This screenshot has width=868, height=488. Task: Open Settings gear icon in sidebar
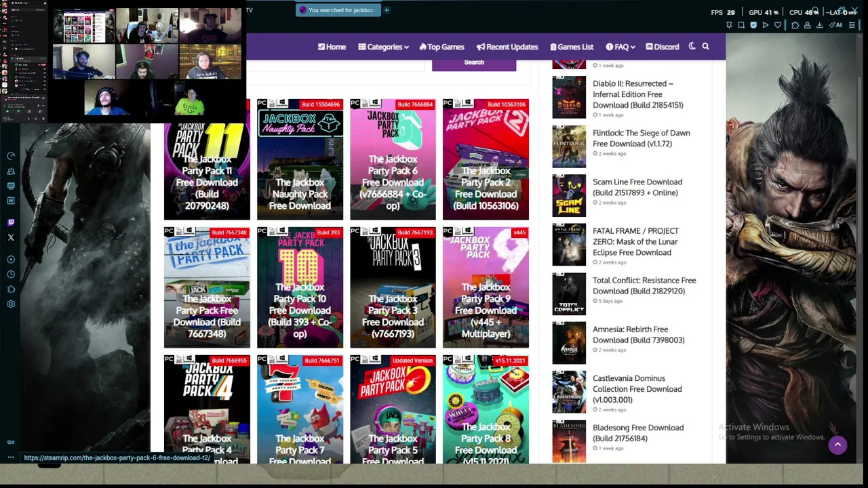point(11,304)
